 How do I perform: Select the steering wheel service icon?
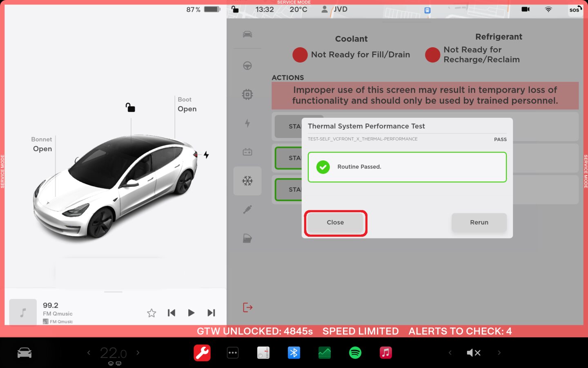coord(247,66)
